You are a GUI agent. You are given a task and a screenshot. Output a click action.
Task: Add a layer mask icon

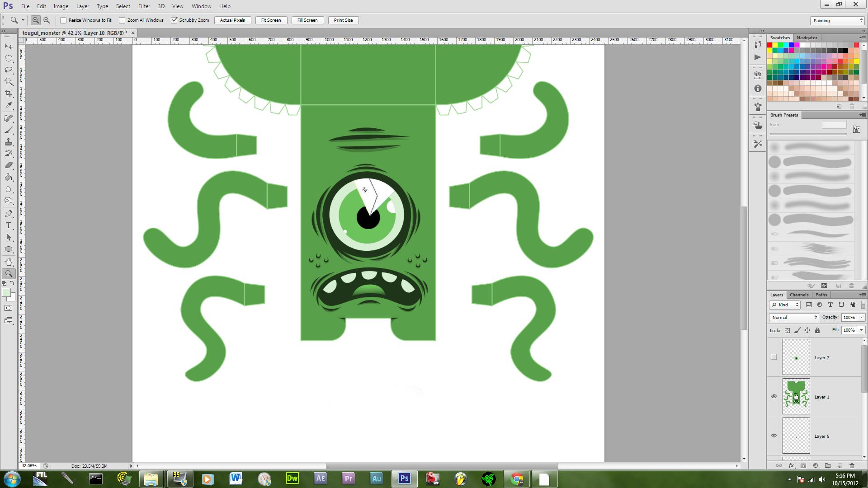pyautogui.click(x=803, y=465)
